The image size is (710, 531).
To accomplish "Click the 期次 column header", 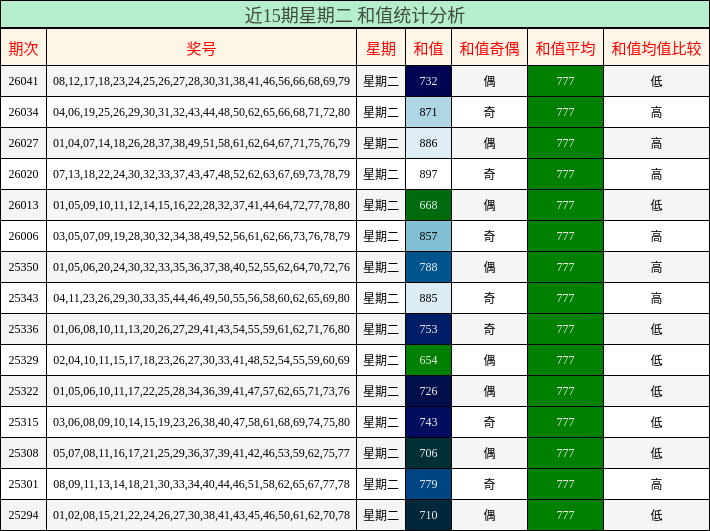I will click(x=24, y=48).
